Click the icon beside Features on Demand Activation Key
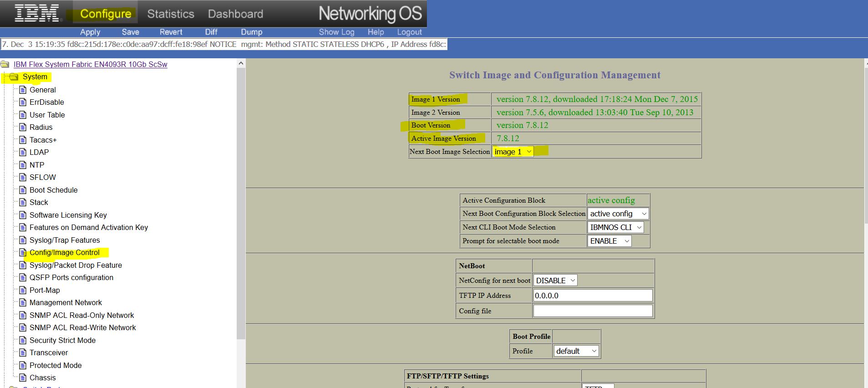The width and height of the screenshot is (868, 388). point(23,227)
